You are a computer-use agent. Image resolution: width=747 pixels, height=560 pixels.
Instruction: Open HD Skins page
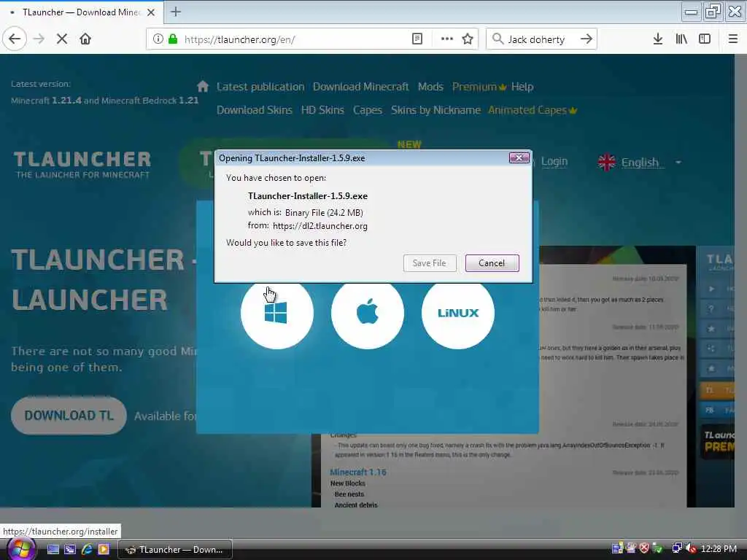322,110
